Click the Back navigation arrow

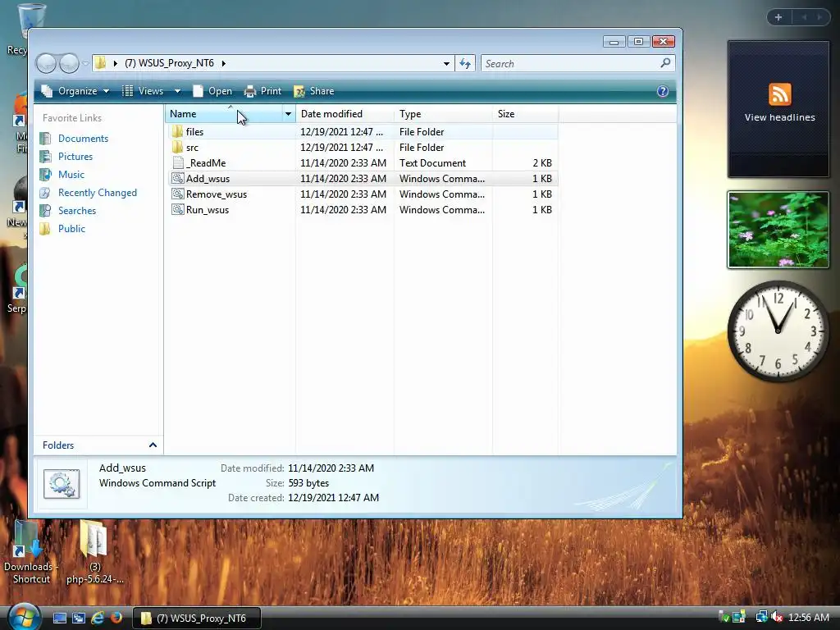coord(46,64)
